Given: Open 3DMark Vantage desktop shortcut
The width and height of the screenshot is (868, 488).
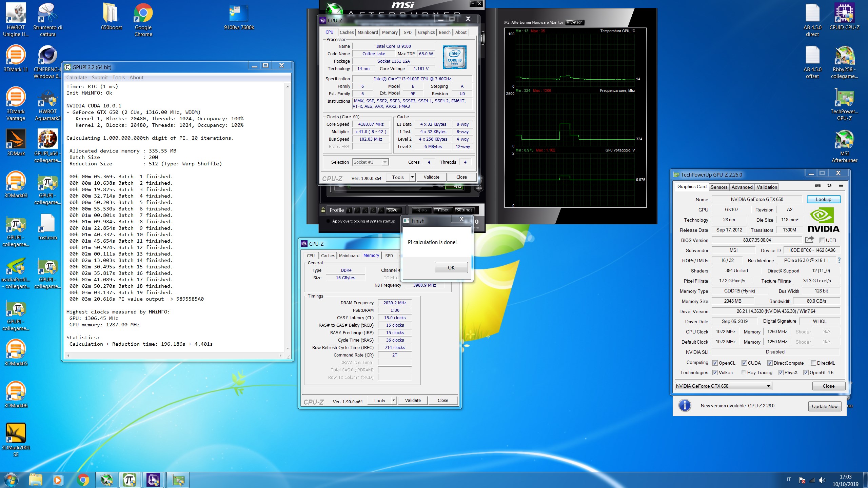Looking at the screenshot, I should [x=16, y=104].
